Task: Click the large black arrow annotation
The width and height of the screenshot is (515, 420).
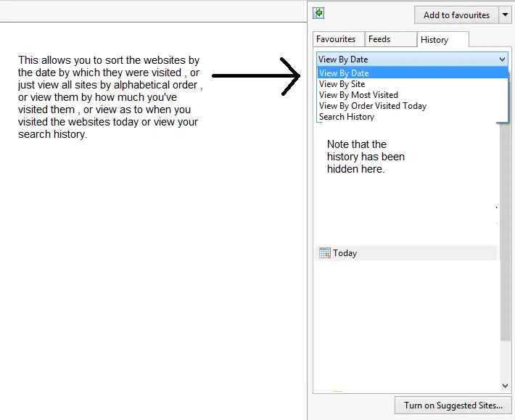Action: tap(257, 75)
